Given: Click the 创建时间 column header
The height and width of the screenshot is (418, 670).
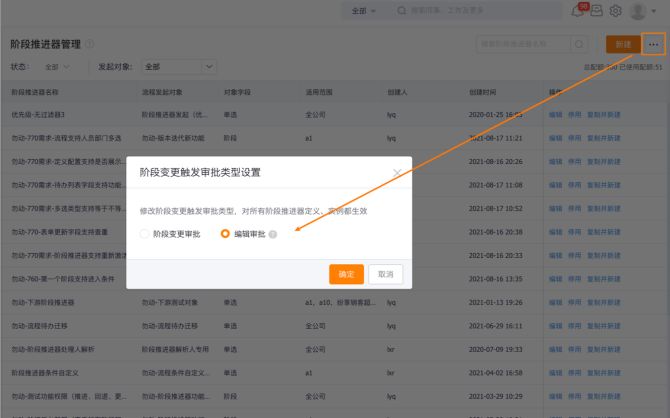Looking at the screenshot, I should click(x=483, y=91).
